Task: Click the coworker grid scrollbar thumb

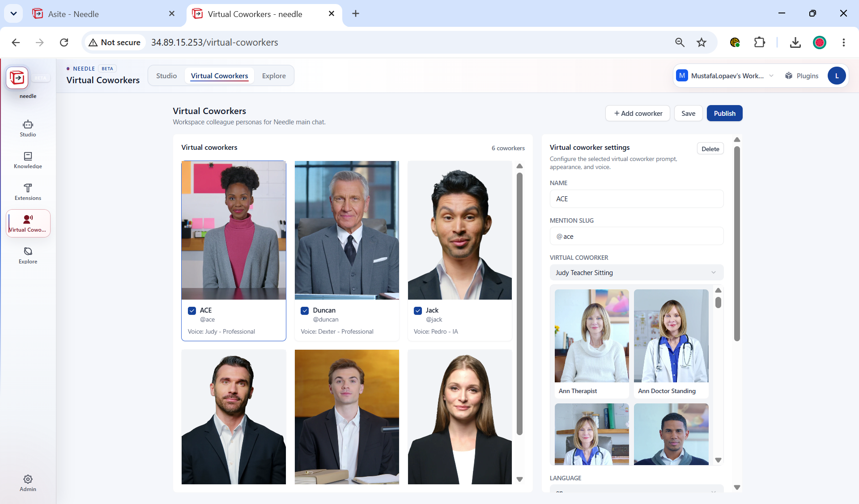Action: click(519, 304)
